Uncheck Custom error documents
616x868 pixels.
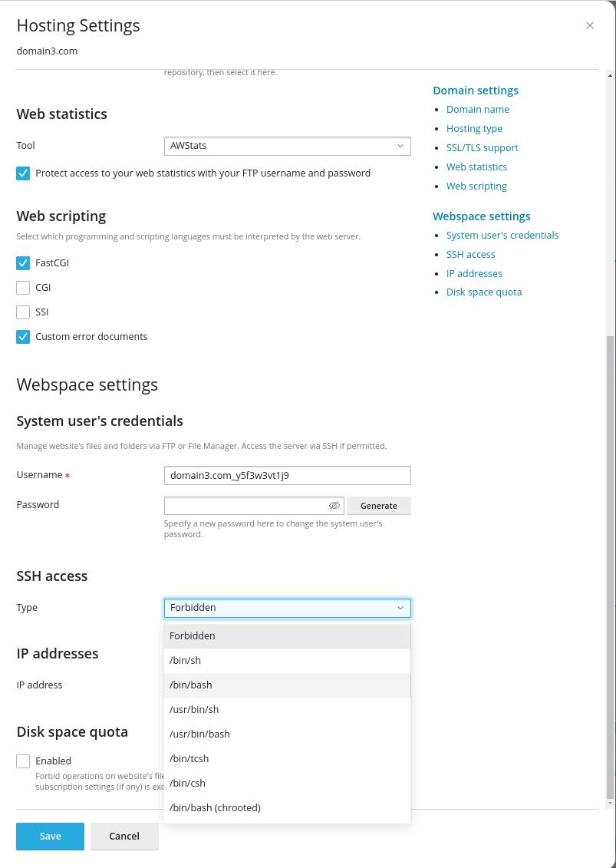pos(23,336)
